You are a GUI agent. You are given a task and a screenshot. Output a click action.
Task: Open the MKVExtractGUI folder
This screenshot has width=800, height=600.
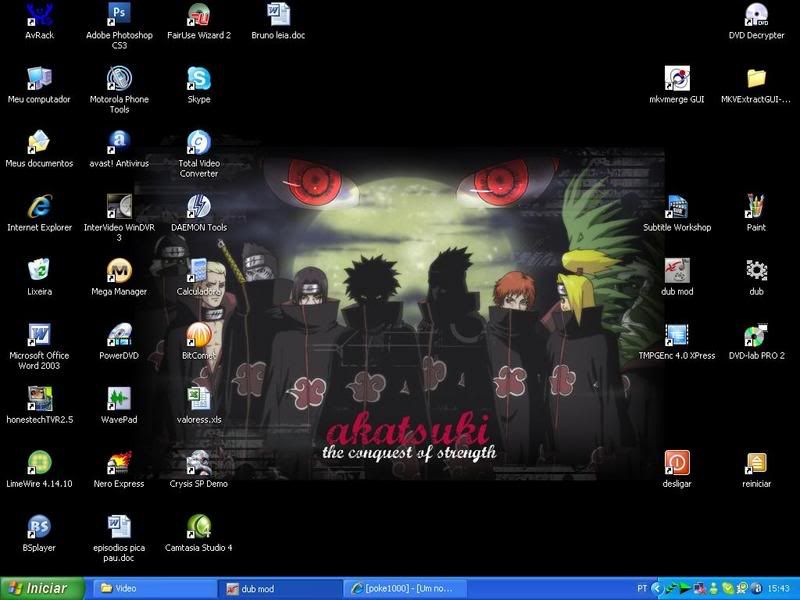coord(757,79)
